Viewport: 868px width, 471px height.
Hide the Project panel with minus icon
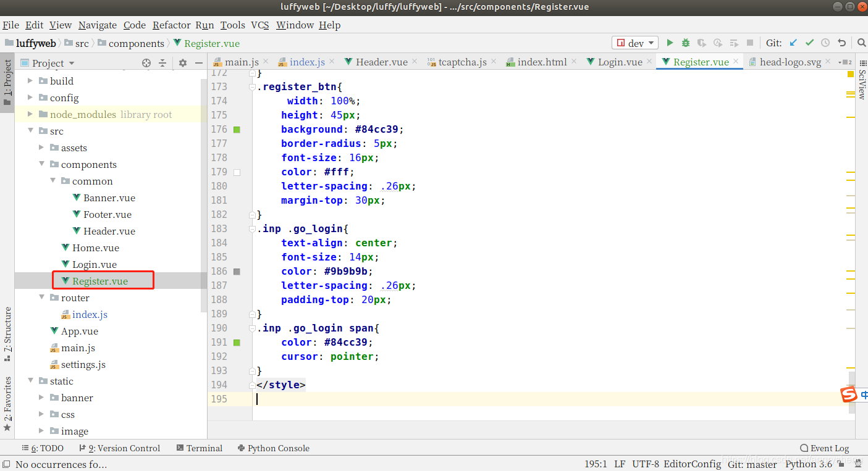click(x=199, y=63)
